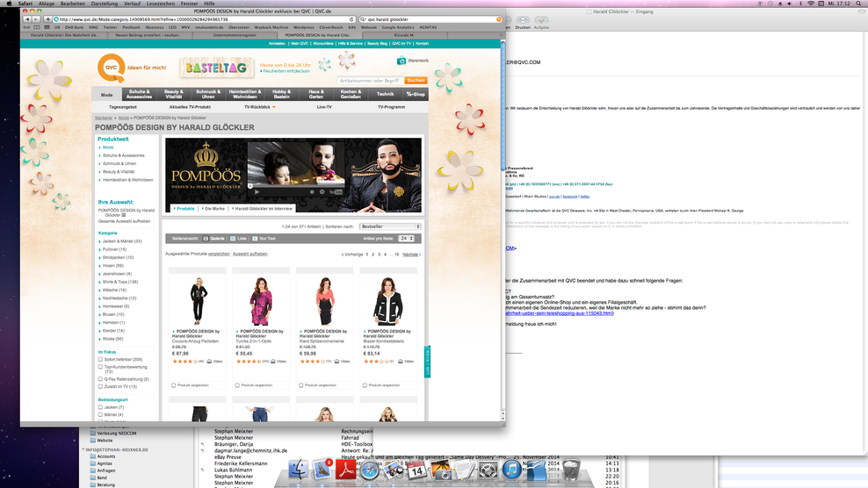Open Mail app with badge in Dock
Screen dimensions: 868x488
coord(322,470)
